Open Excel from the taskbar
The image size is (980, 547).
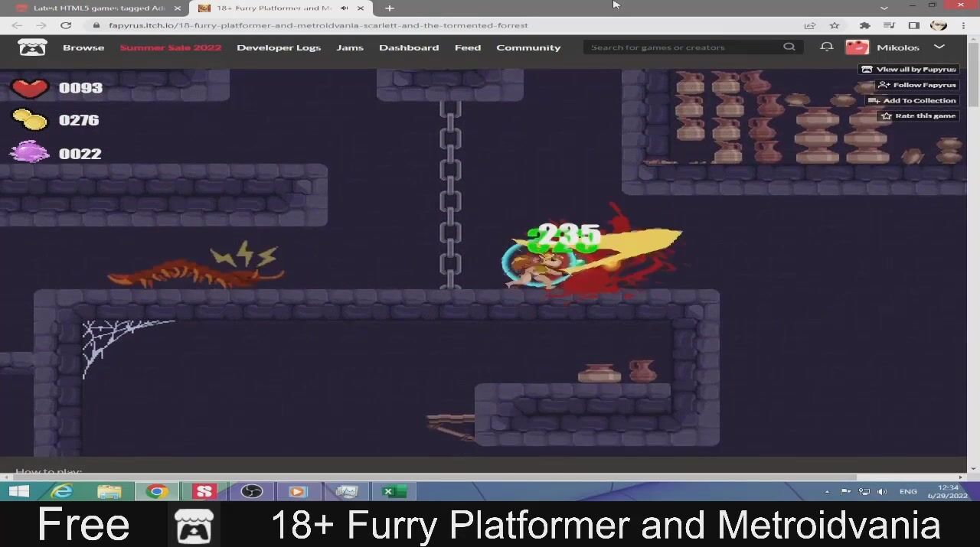coord(393,491)
